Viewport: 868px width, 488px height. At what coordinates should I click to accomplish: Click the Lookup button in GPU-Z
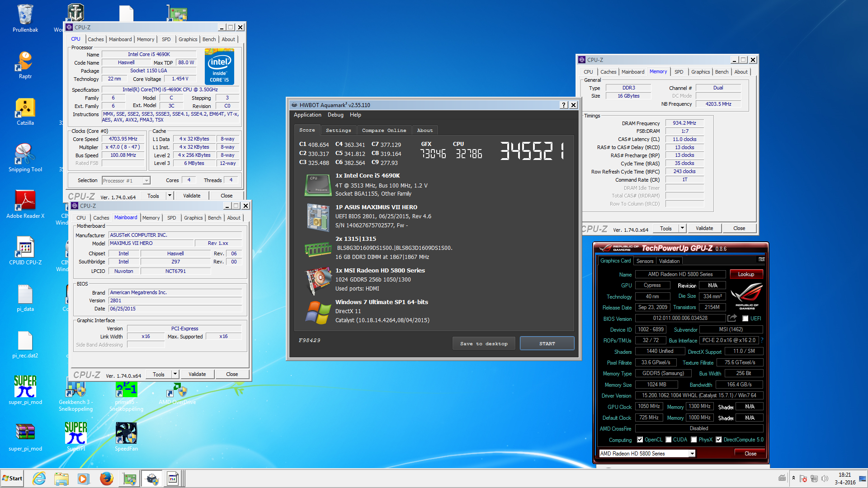click(x=746, y=274)
